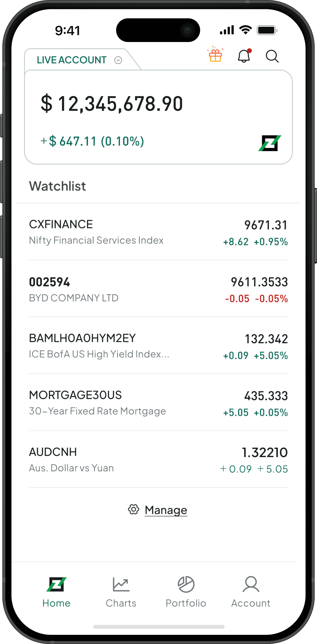Viewport: 317px width, 644px height.
Task: Tap the $12,345,678.90 balance amount
Action: (x=112, y=104)
